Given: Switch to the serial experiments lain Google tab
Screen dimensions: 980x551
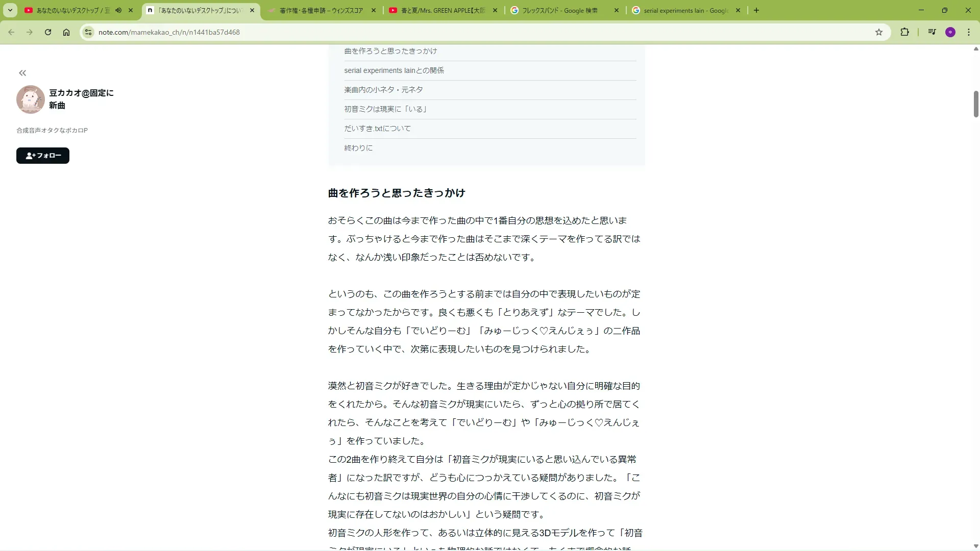Looking at the screenshot, I should pyautogui.click(x=684, y=10).
